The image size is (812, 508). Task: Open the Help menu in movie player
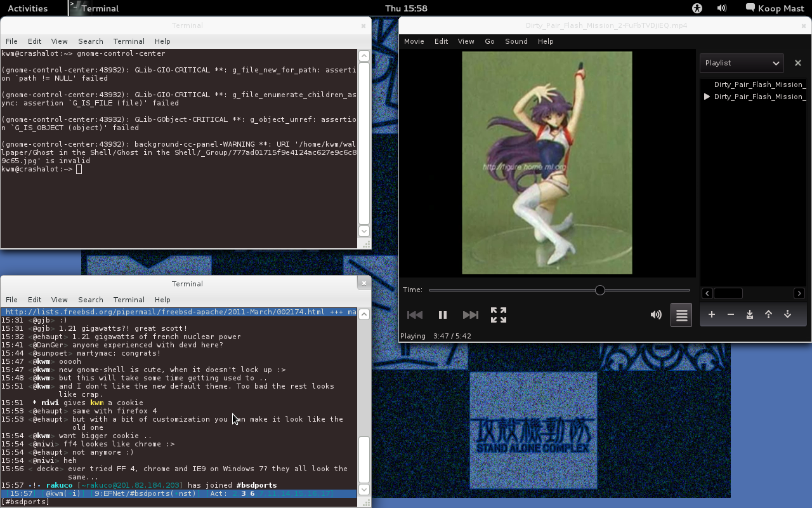(x=546, y=41)
